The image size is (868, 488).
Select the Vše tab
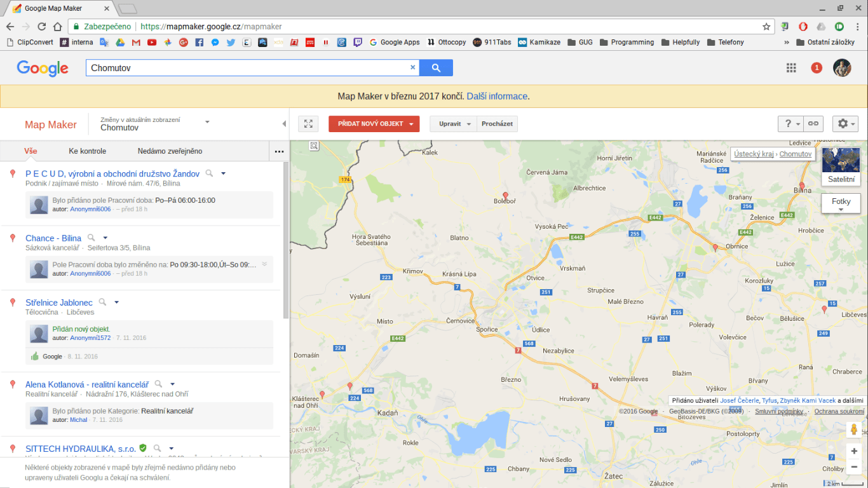[31, 151]
